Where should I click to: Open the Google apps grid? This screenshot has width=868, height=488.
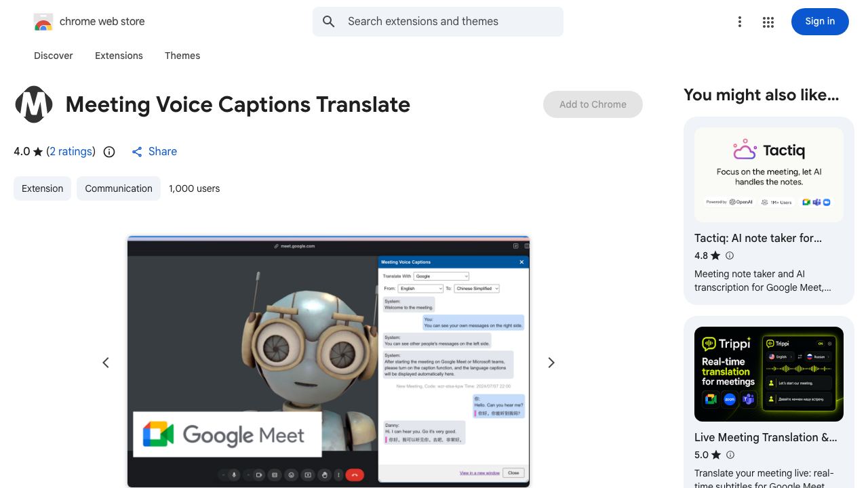tap(768, 22)
